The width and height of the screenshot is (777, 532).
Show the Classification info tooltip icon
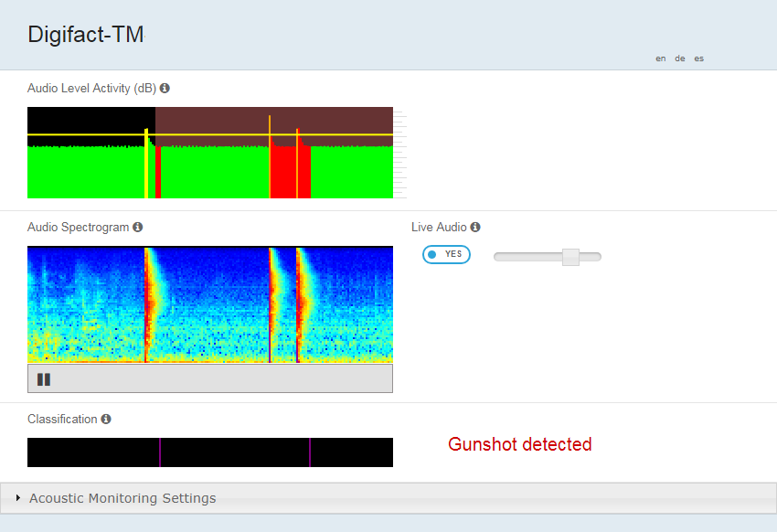[x=106, y=419]
